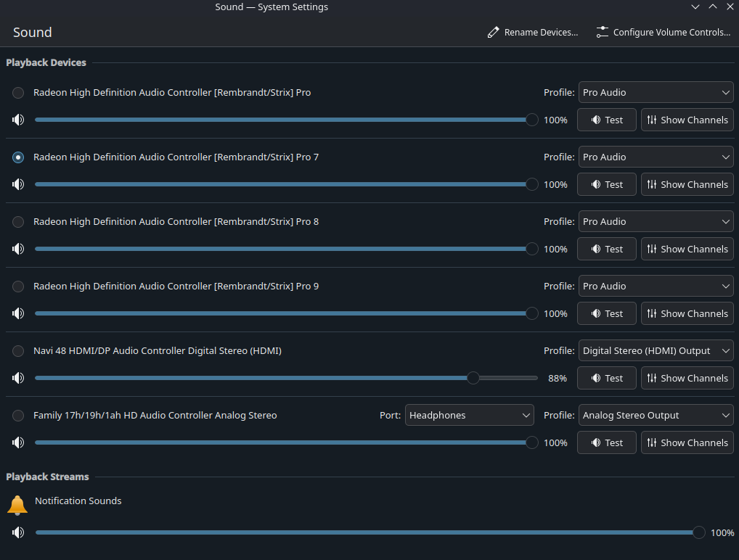Image resolution: width=739 pixels, height=560 pixels.
Task: Minimize the System Settings window
Action: click(x=695, y=7)
